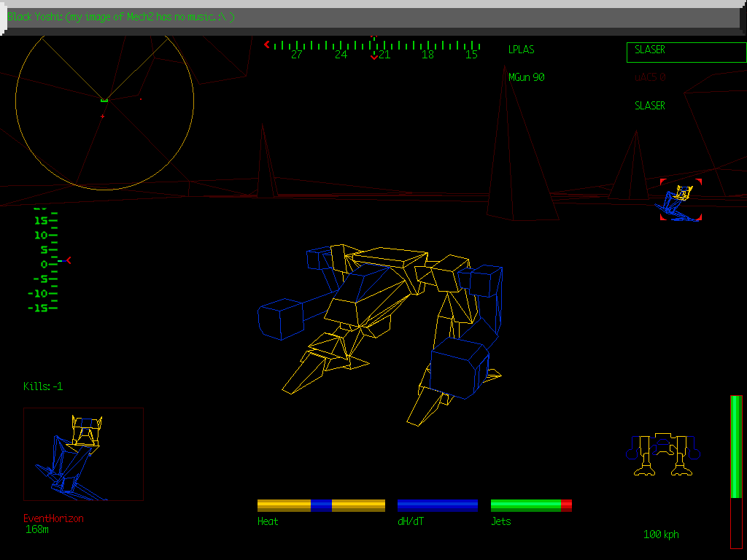Select the LPLAS weapon indicator

tap(521, 50)
